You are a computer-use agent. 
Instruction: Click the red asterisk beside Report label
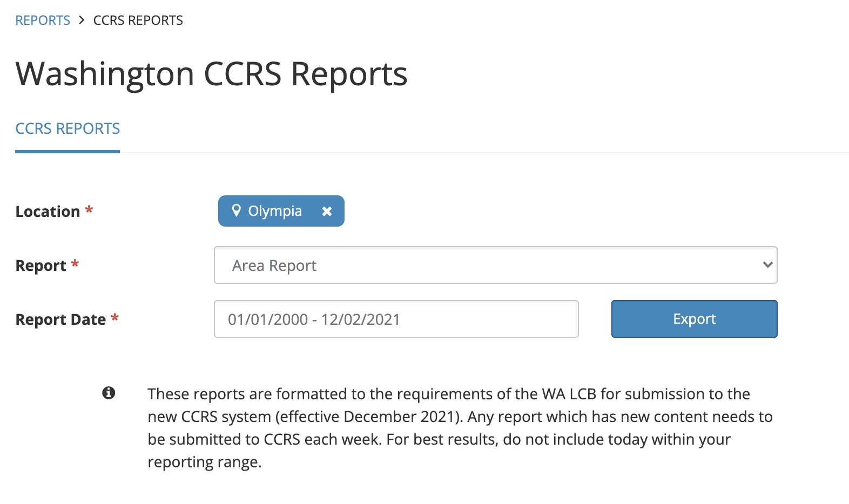75,263
